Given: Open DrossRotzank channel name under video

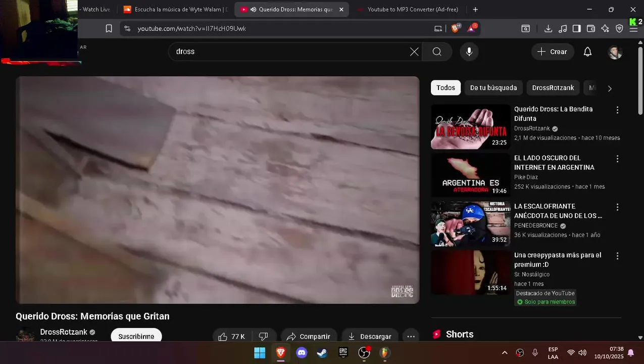Looking at the screenshot, I should (64, 332).
